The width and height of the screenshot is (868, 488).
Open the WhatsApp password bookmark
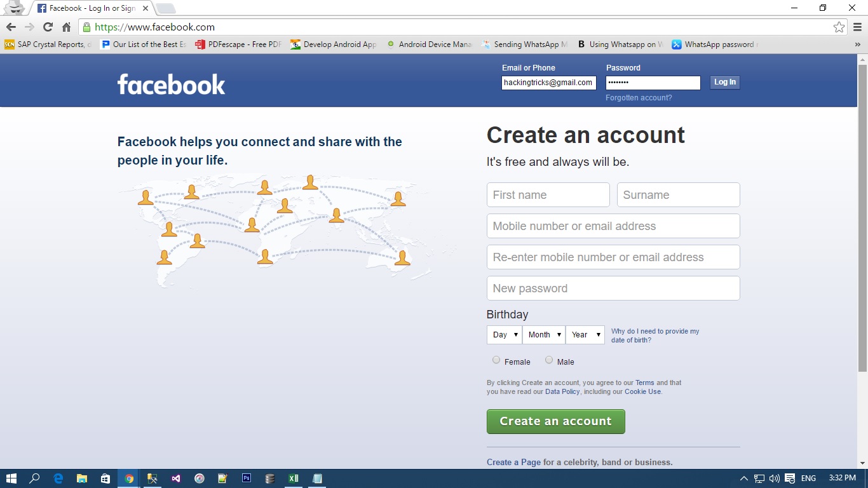[715, 44]
